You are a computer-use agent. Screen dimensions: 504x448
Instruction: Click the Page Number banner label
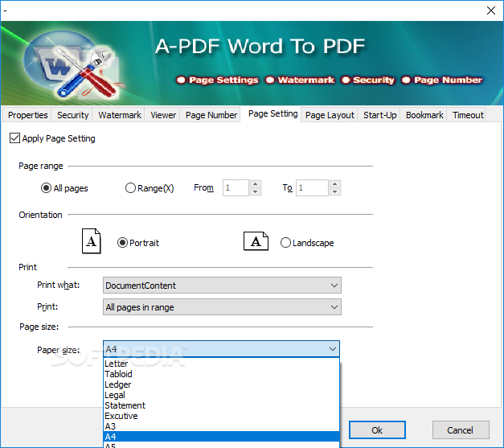(448, 80)
